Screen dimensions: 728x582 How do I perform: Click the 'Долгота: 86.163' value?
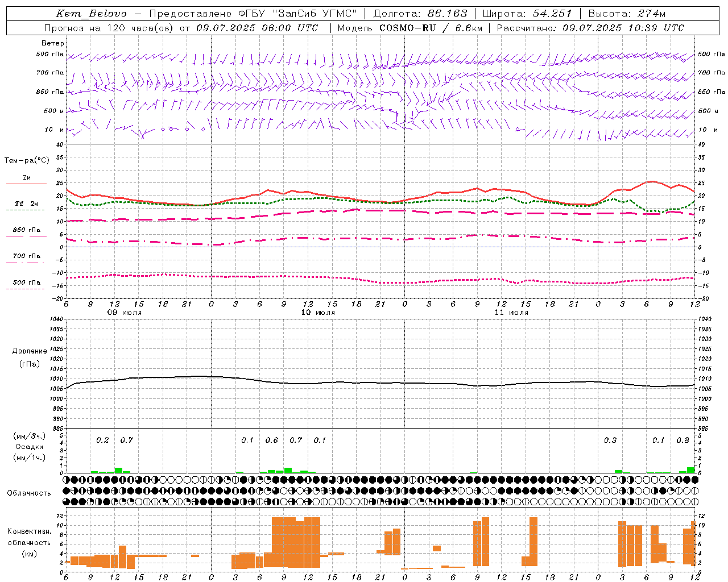pyautogui.click(x=420, y=14)
